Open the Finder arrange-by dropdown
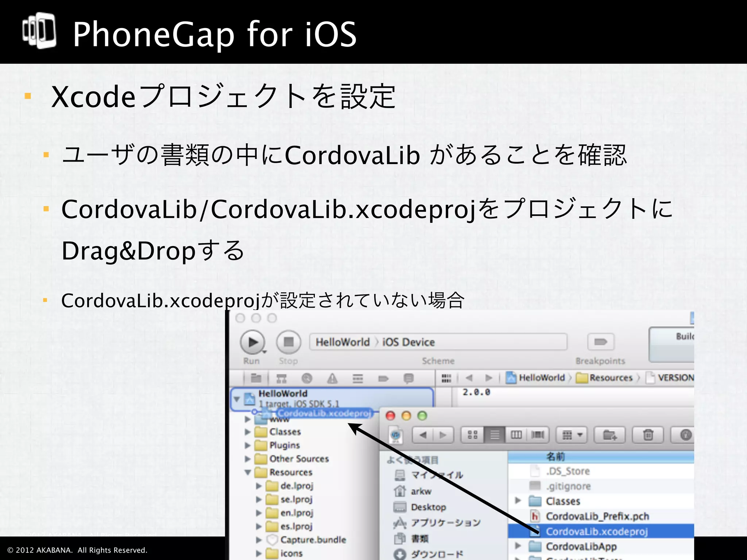 click(x=572, y=435)
